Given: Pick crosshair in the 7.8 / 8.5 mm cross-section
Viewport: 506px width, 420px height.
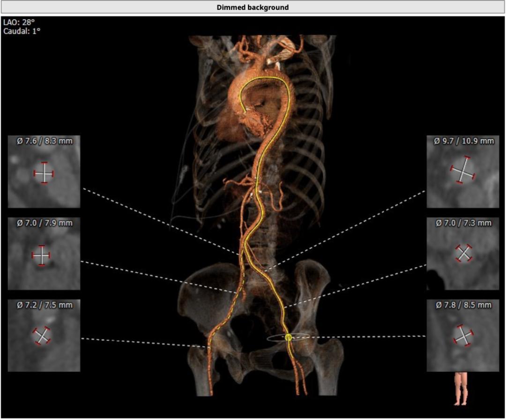Looking at the screenshot, I should [x=463, y=336].
